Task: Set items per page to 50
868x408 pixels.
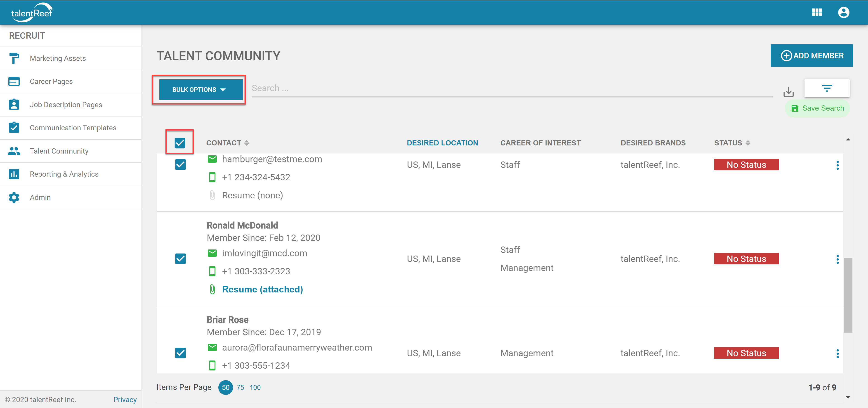Action: point(225,387)
